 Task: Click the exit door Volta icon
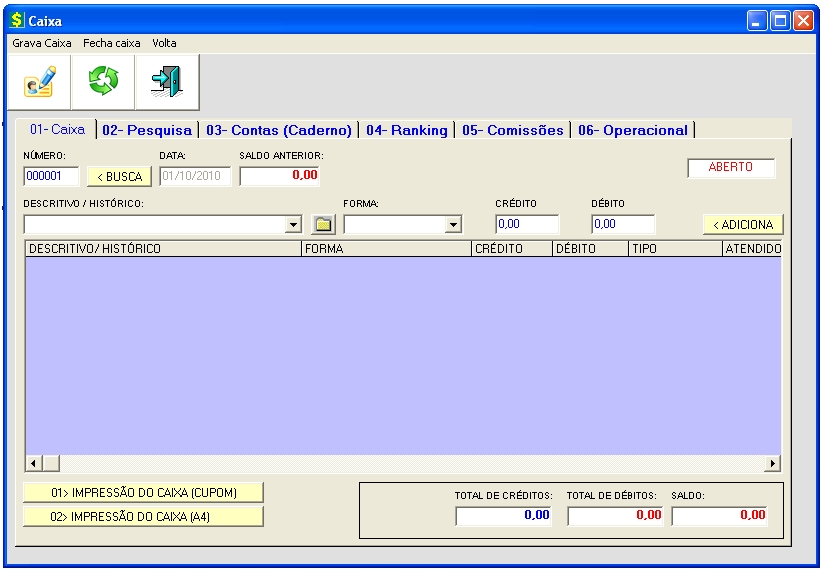[166, 82]
